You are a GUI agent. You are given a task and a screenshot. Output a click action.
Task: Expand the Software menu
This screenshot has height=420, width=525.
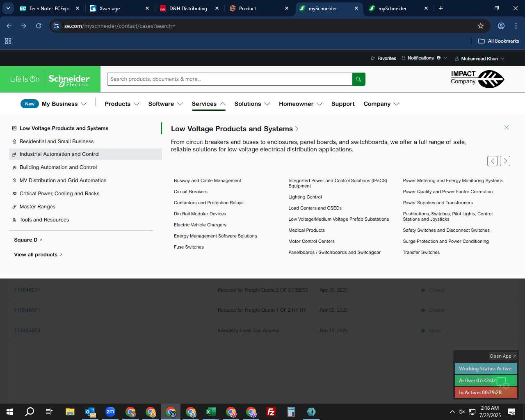(x=166, y=104)
